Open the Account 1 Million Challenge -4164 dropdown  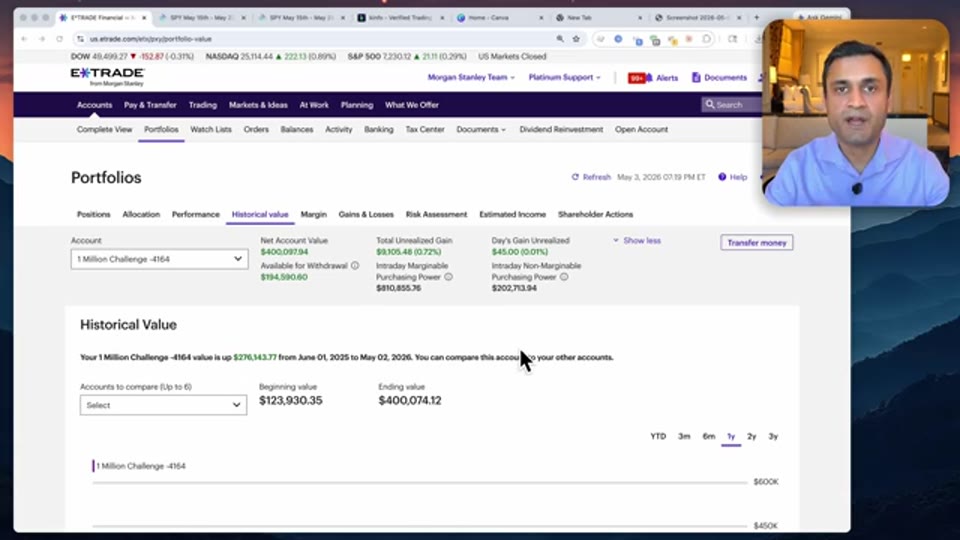pos(159,259)
